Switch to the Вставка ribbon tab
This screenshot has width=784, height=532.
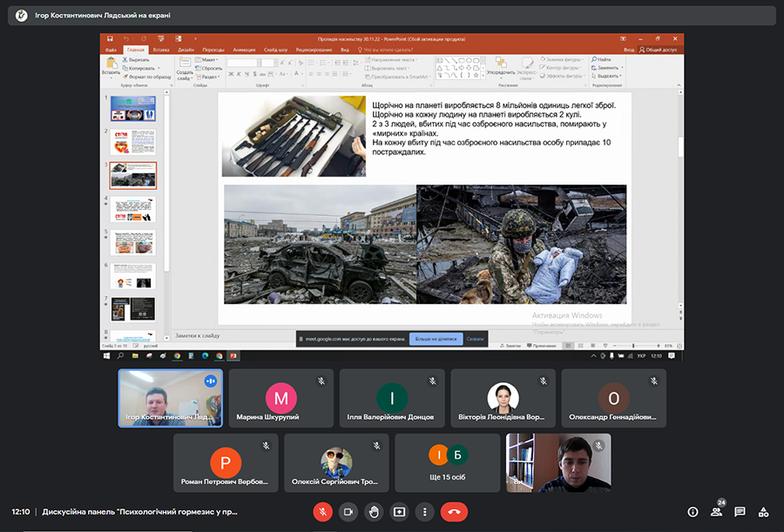click(x=161, y=50)
